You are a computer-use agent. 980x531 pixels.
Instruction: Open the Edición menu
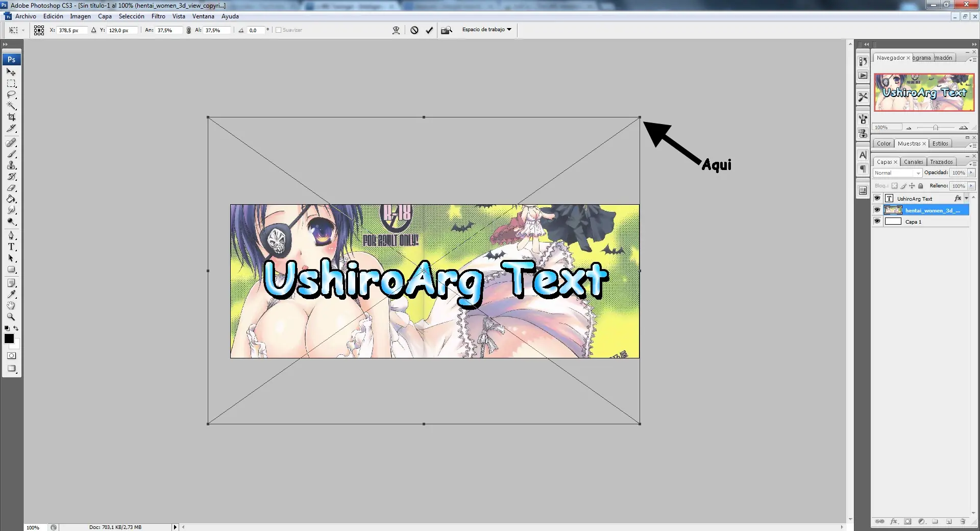53,16
